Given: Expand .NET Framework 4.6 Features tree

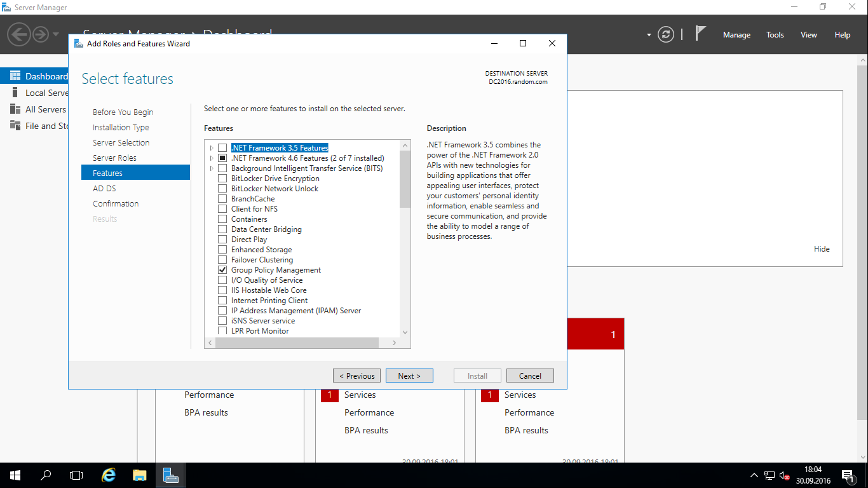Looking at the screenshot, I should [x=212, y=158].
